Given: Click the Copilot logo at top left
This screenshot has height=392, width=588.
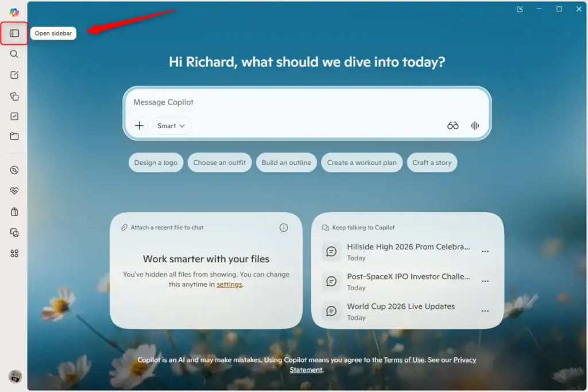Looking at the screenshot, I should click(14, 13).
